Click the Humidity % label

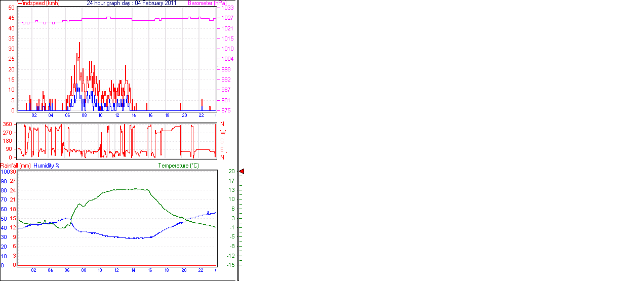pos(47,166)
